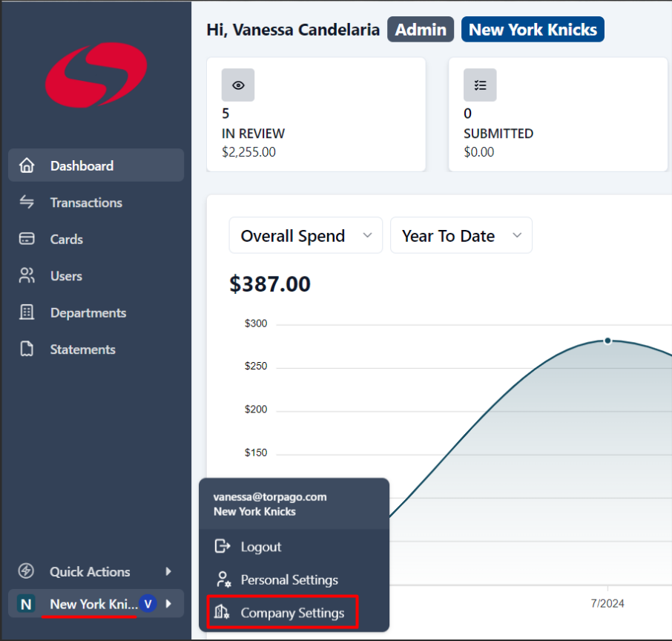Open the Dashboard page
Image resolution: width=672 pixels, height=641 pixels.
(96, 165)
